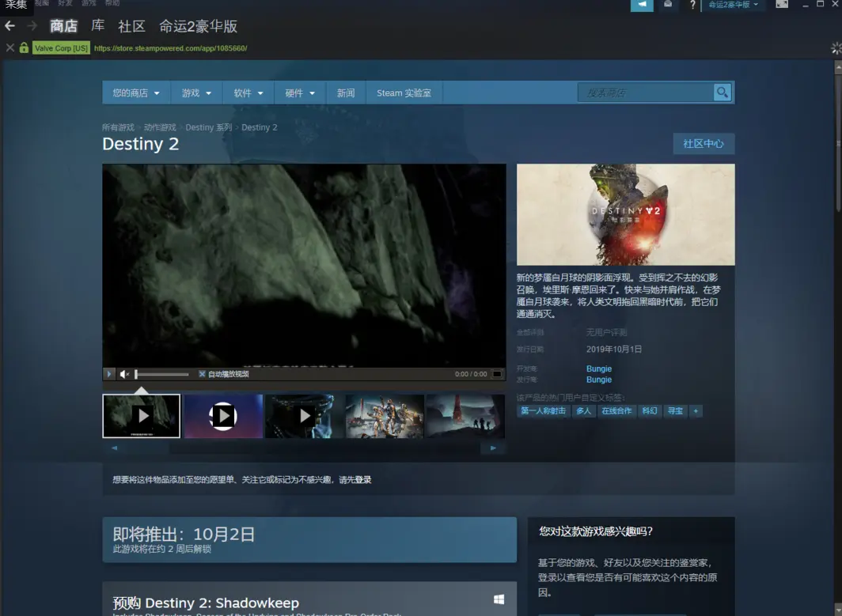
Task: Click the thumbnail strip scrollbar
Action: (304, 448)
